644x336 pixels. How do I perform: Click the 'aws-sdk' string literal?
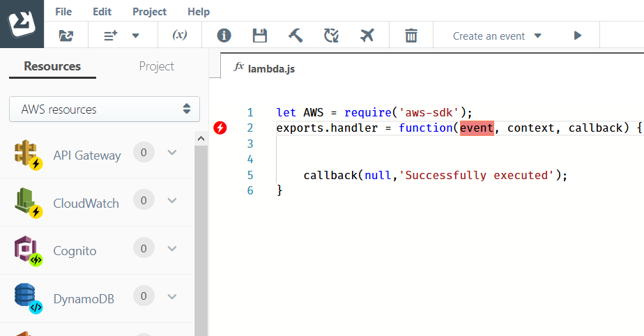tap(429, 112)
